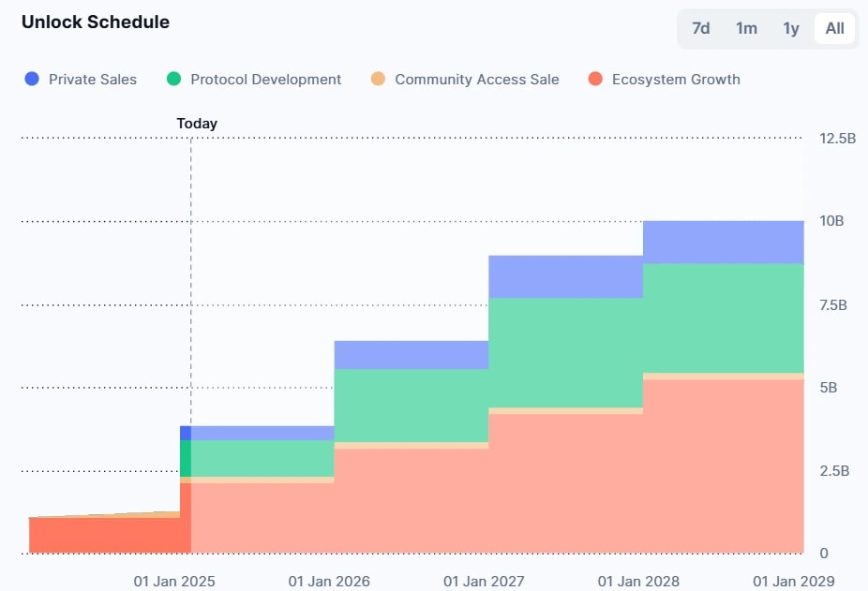The height and width of the screenshot is (591, 868).
Task: Click the Today marker label
Action: click(196, 123)
